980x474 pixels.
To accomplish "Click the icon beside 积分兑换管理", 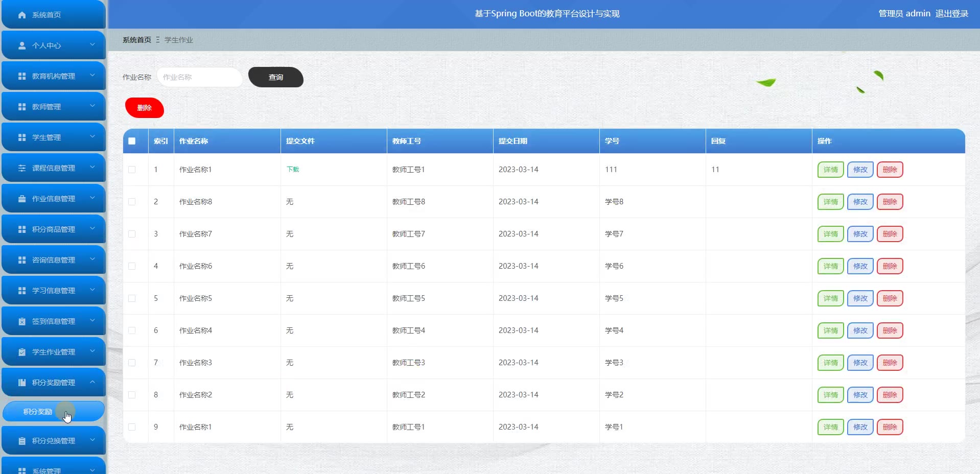I will 22,441.
